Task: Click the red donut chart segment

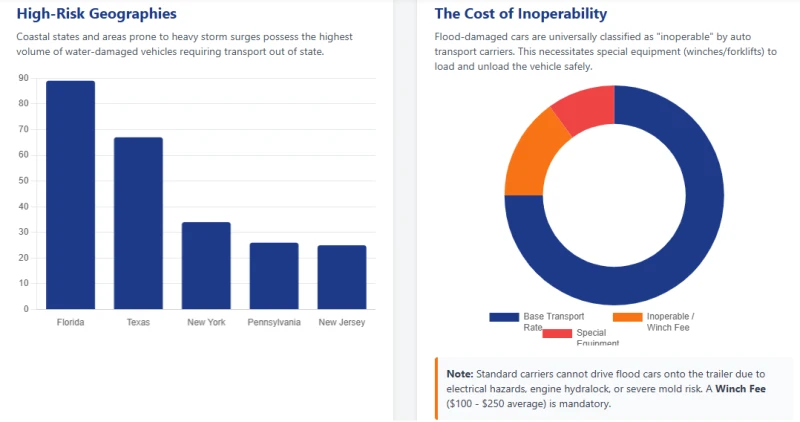Action: click(583, 106)
